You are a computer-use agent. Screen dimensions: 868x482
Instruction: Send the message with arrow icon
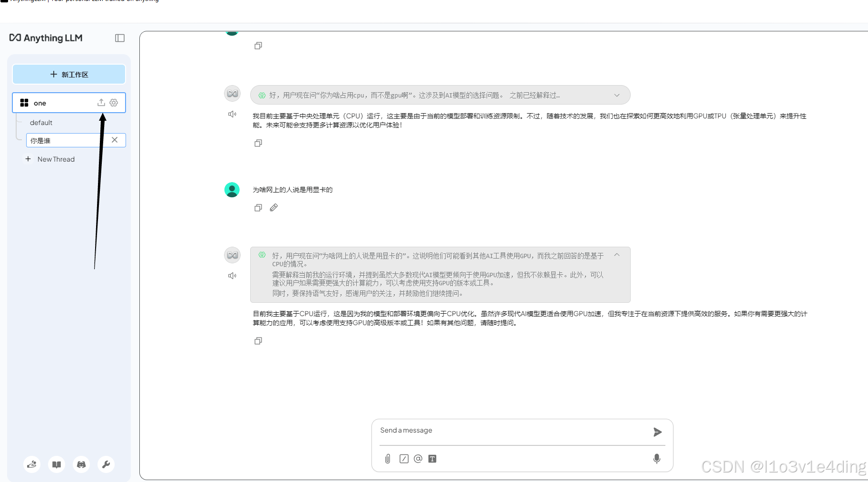click(658, 432)
